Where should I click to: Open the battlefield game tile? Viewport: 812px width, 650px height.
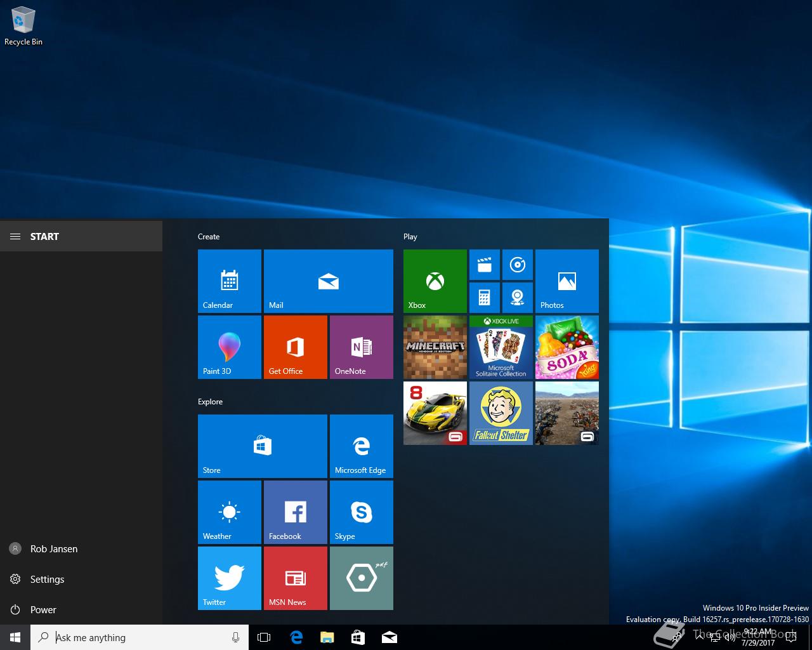pos(567,413)
